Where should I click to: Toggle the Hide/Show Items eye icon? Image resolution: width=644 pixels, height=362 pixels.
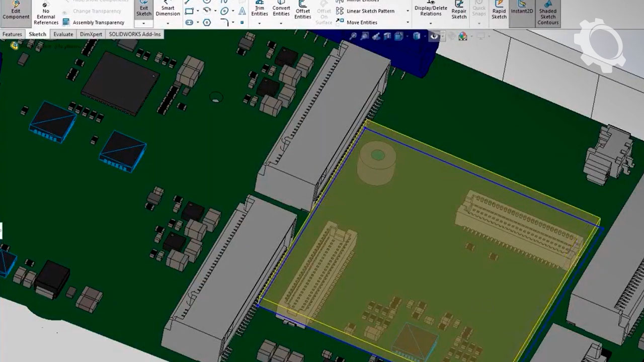pyautogui.click(x=434, y=36)
